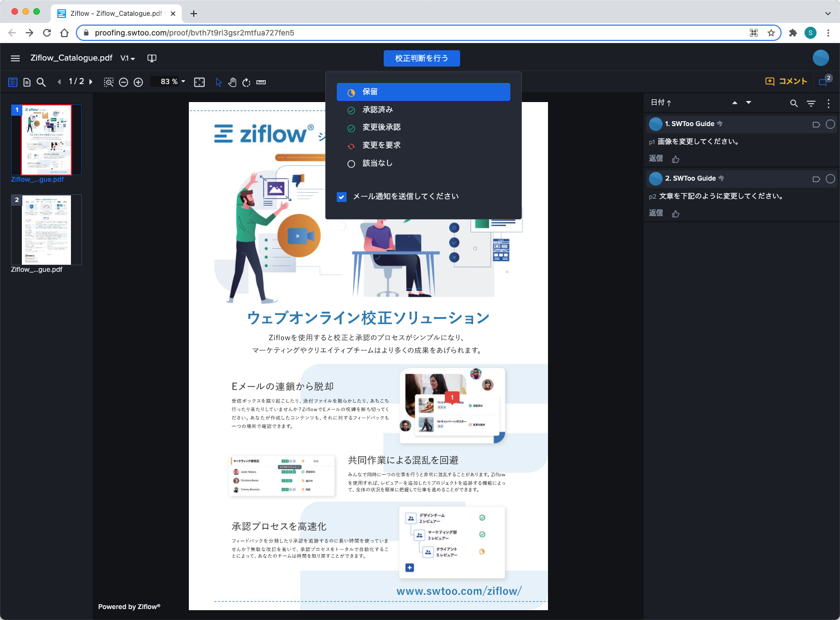This screenshot has height=620, width=840.
Task: Reload the browser page
Action: point(47,33)
